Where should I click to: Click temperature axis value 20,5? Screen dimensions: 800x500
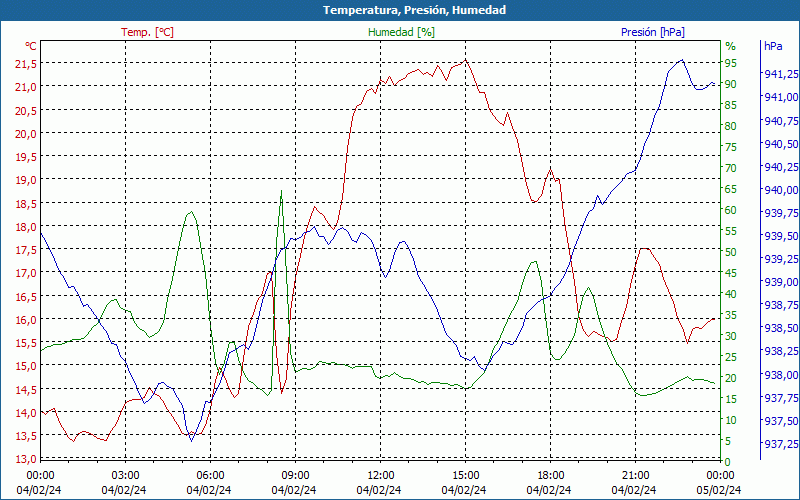pos(27,110)
